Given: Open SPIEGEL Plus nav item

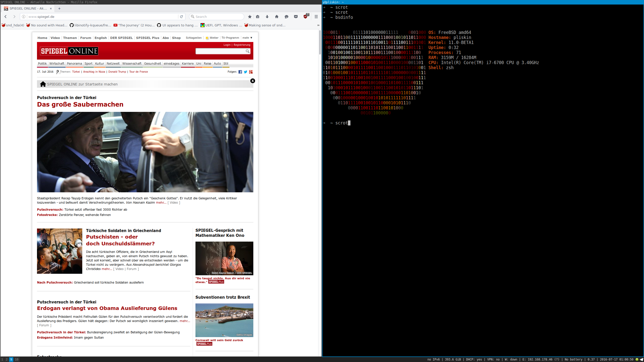Looking at the screenshot, I should click(x=148, y=38).
